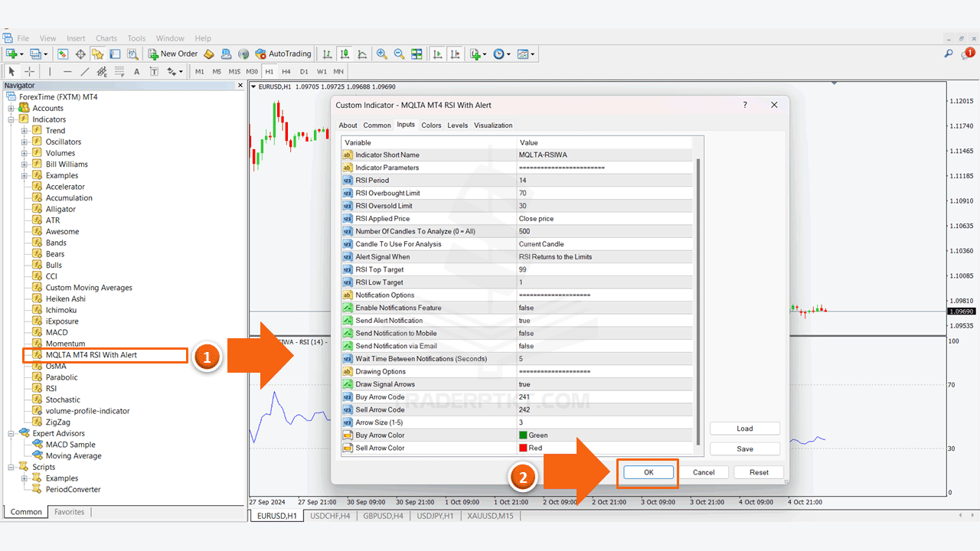
Task: Click the Reset button
Action: tap(759, 472)
